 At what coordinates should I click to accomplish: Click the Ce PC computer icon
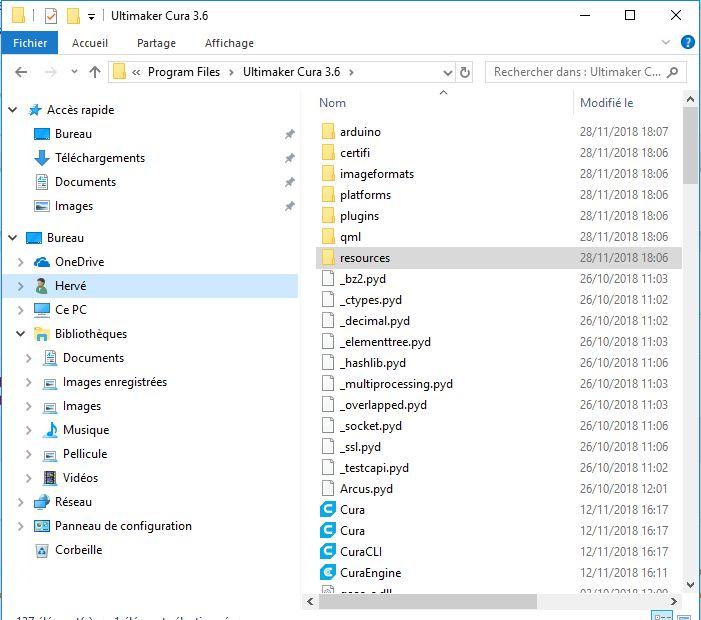(42, 310)
